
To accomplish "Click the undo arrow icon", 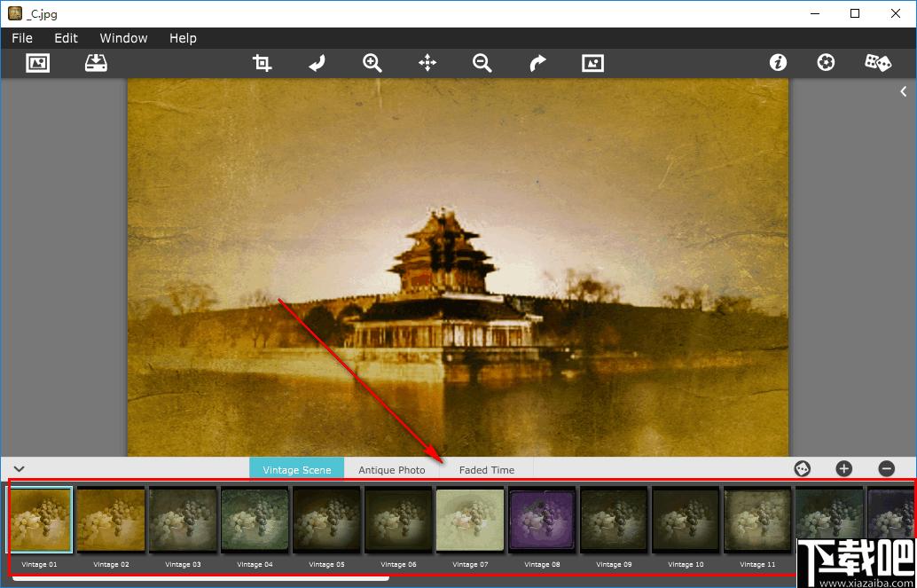I will 317,63.
